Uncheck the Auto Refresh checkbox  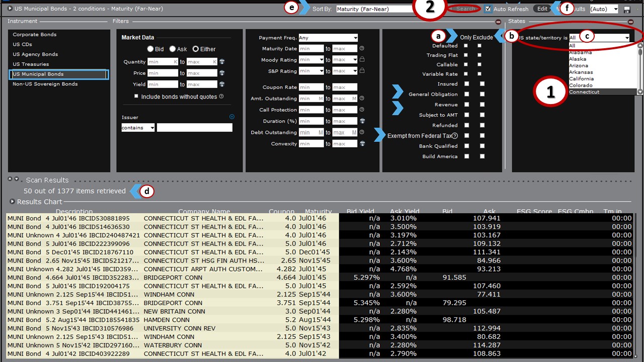tap(488, 9)
